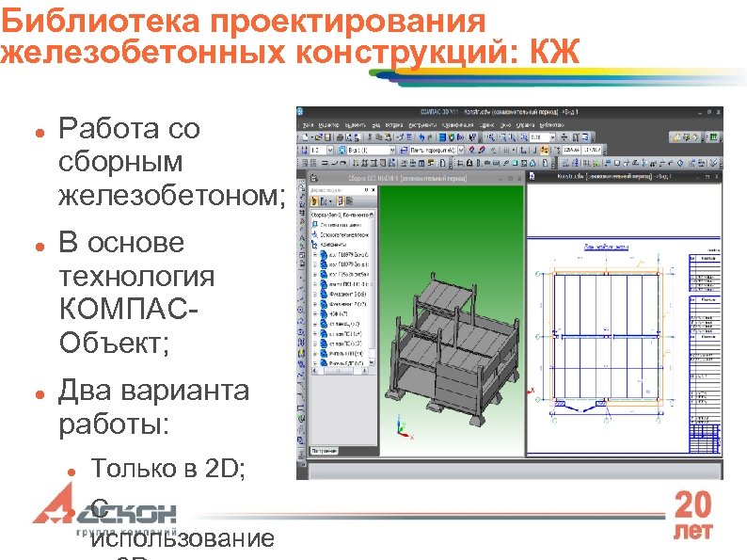Click the floor plan drawing in Konstr.cdw window
Viewport: 747px width, 560px height.
click(606, 337)
